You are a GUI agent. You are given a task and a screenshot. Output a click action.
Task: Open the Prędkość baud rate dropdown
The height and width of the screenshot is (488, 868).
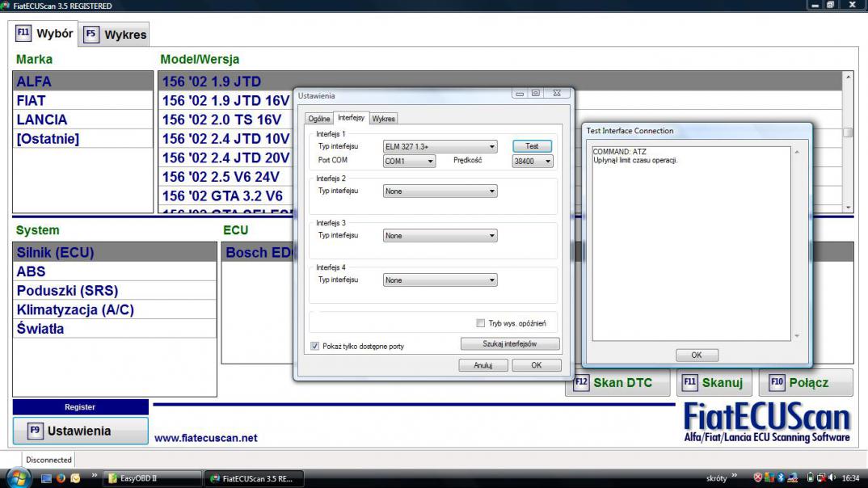pyautogui.click(x=533, y=162)
